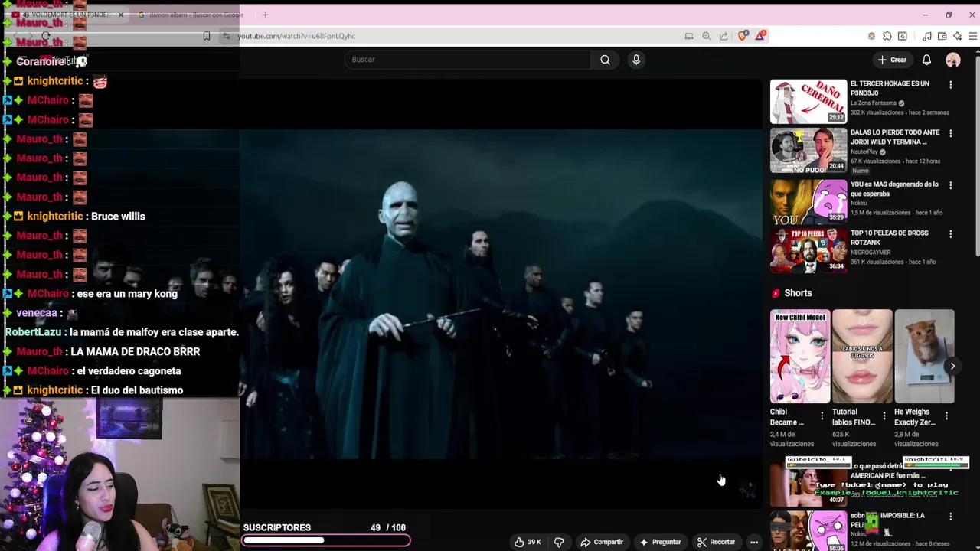Open options for Tutorial labios FINO short

[884, 416]
